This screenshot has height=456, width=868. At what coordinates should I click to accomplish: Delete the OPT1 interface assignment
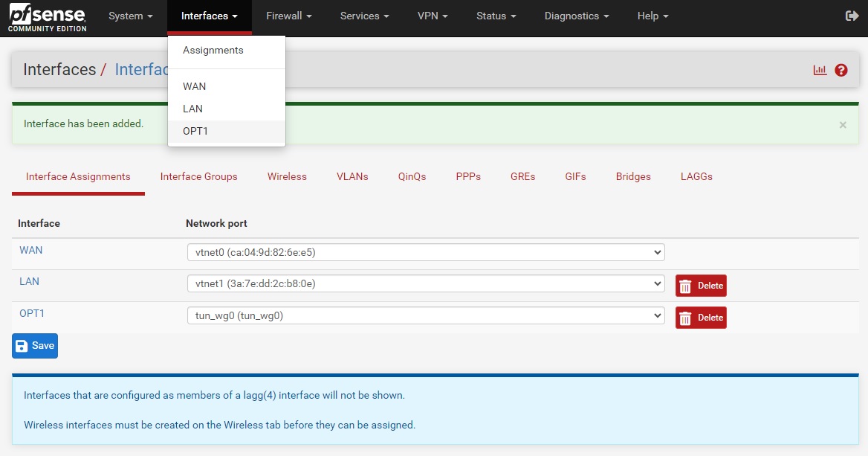point(700,318)
